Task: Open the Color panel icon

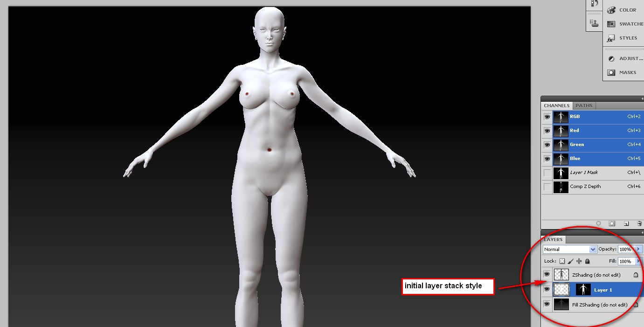Action: coord(611,10)
